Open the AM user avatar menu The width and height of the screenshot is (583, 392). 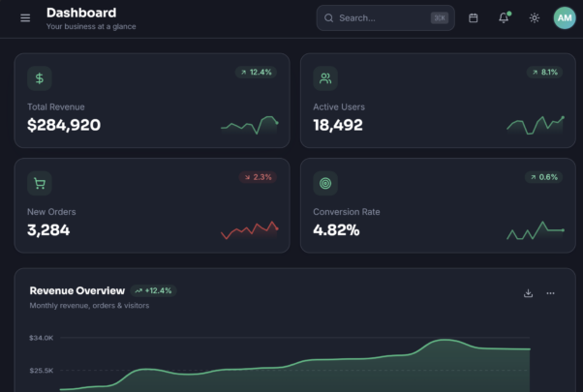[565, 17]
